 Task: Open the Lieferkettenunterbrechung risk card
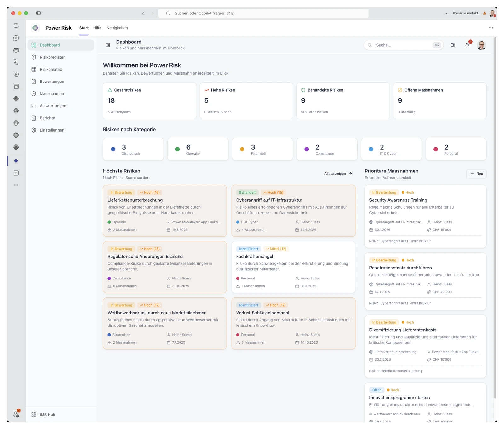(165, 211)
